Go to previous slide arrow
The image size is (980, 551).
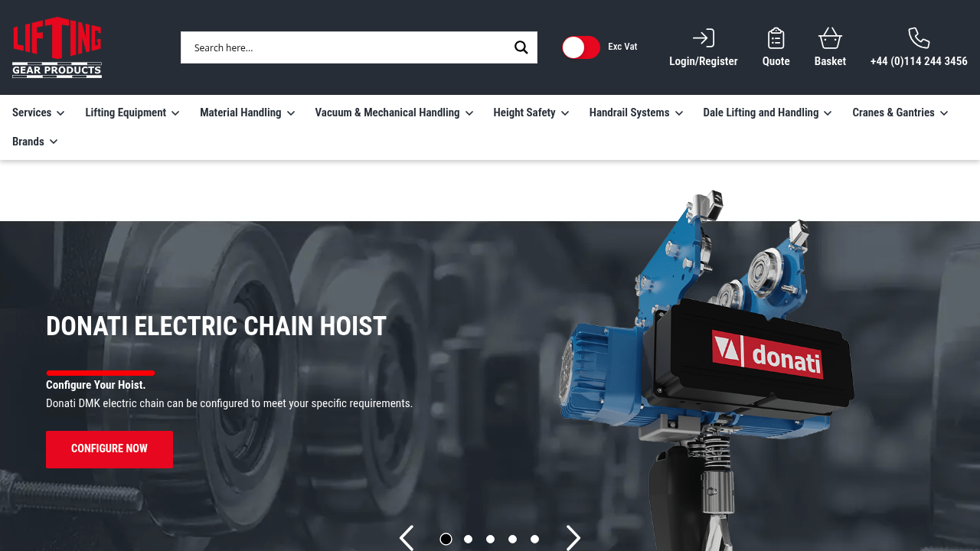coord(407,539)
